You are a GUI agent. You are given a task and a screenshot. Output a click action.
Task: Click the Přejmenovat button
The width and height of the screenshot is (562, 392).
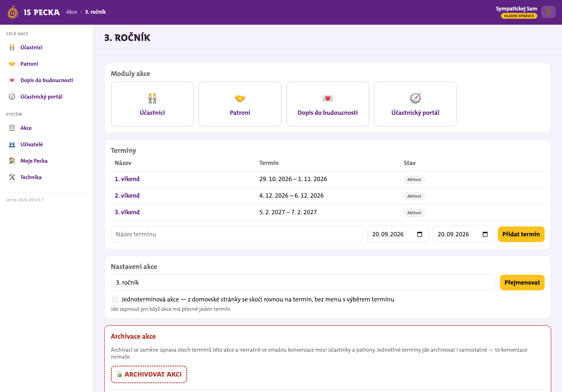click(522, 282)
